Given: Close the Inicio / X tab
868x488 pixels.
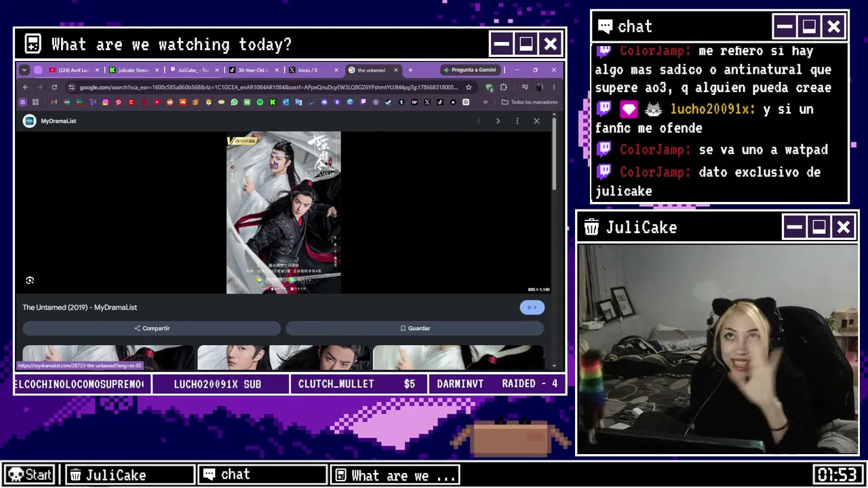Looking at the screenshot, I should (336, 70).
